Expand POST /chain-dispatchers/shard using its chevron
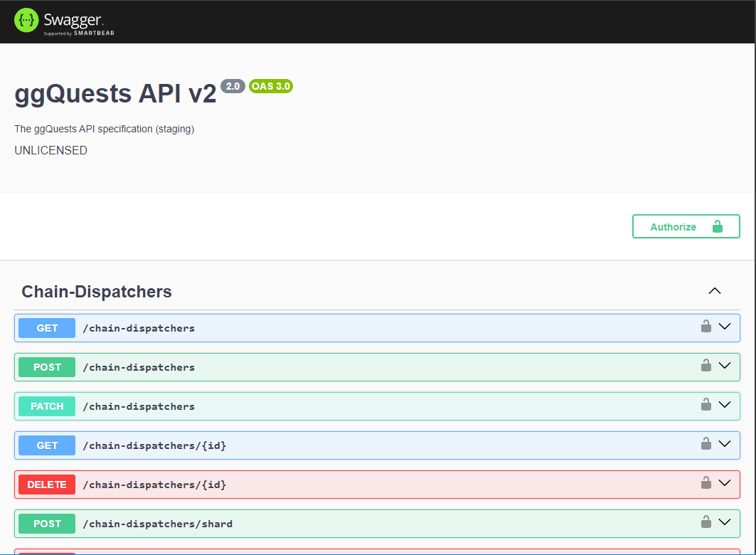 pos(725,522)
